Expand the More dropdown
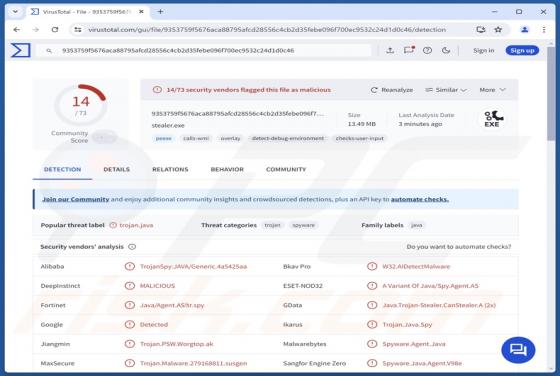 point(492,90)
